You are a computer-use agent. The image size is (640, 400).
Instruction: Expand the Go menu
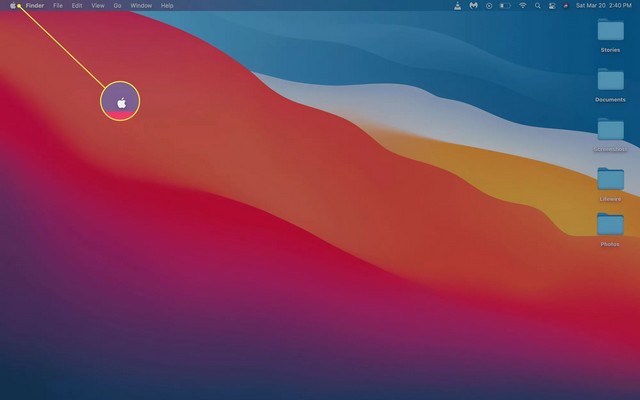coord(117,5)
